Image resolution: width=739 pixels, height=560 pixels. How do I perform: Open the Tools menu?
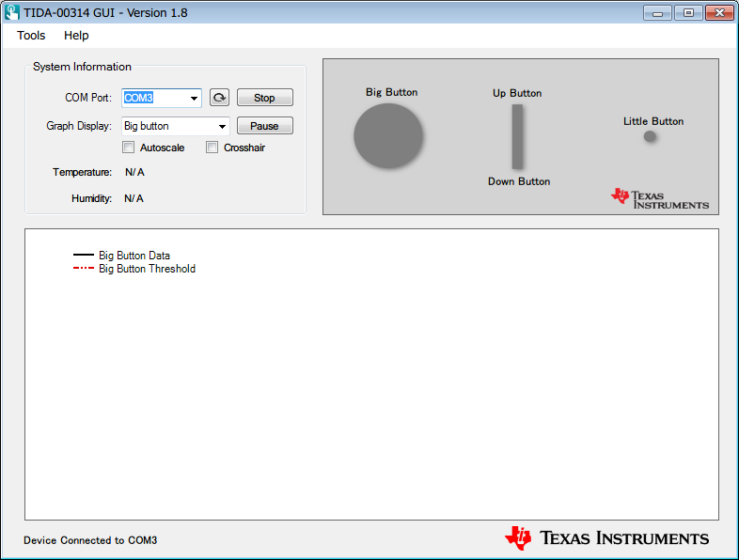[x=31, y=36]
